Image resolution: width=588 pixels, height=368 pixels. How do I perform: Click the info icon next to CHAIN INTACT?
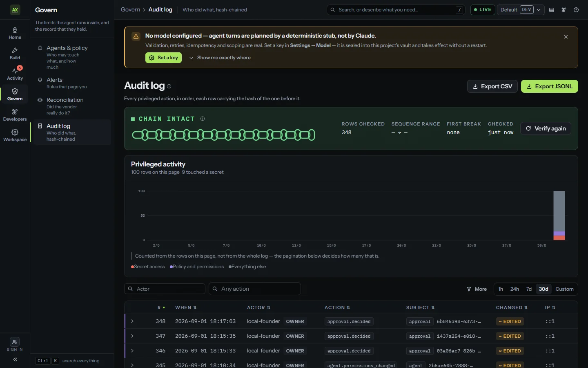(x=203, y=119)
